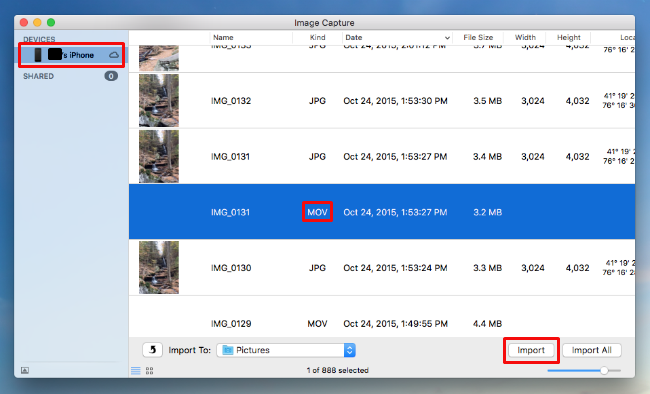Select the iPhone device in sidebar

tap(71, 55)
